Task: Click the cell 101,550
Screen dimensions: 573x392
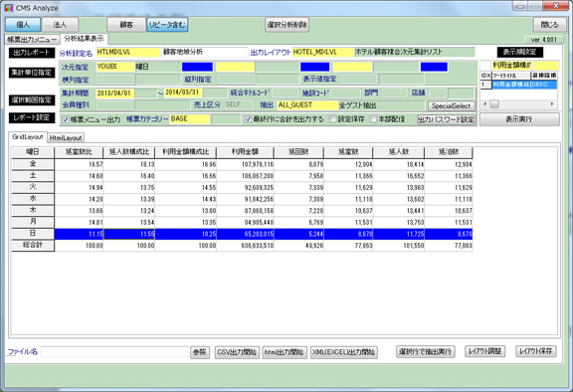Action: coord(399,246)
